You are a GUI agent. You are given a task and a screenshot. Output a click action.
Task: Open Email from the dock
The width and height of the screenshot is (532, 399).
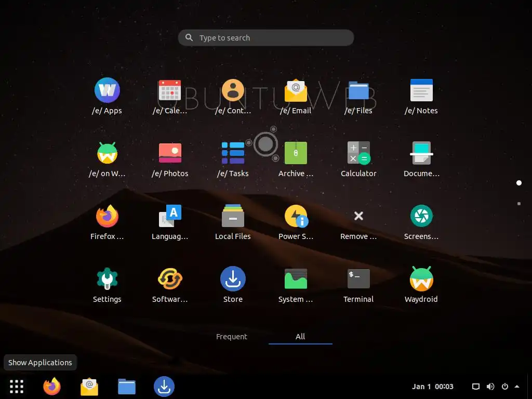[89, 387]
